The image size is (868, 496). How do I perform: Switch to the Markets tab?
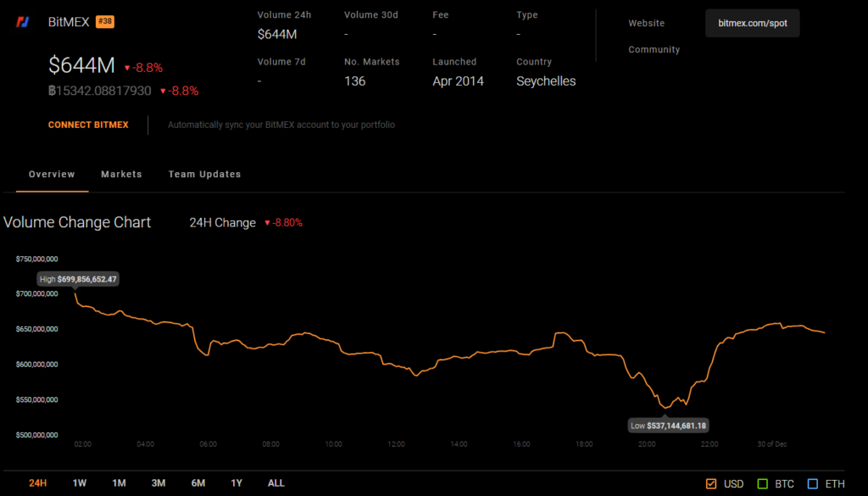coord(121,174)
